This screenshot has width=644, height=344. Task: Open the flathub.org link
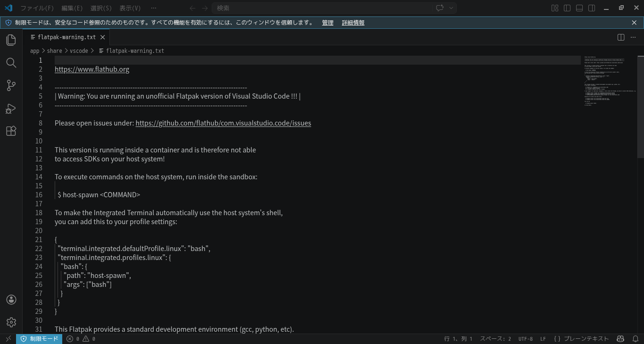92,69
